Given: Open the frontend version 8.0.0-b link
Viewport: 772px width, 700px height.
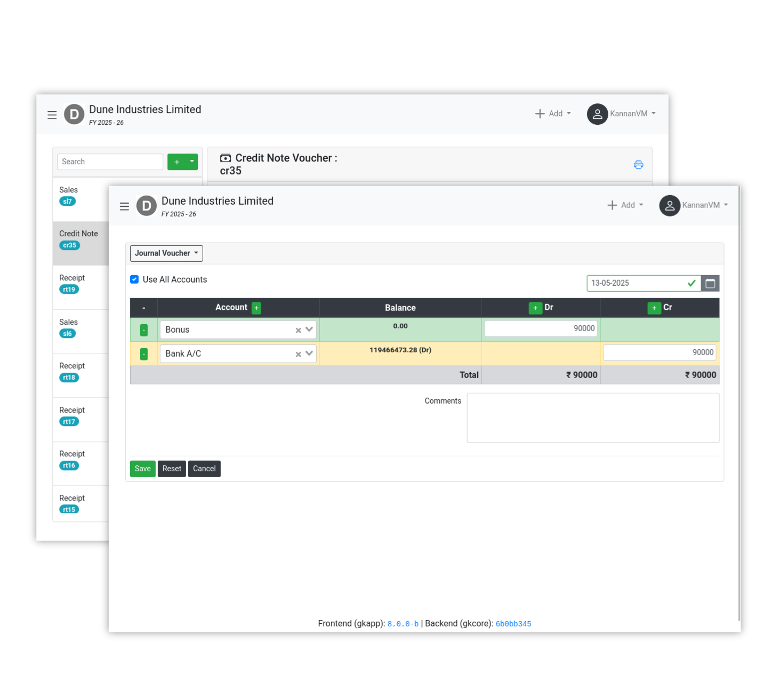Looking at the screenshot, I should tap(403, 624).
